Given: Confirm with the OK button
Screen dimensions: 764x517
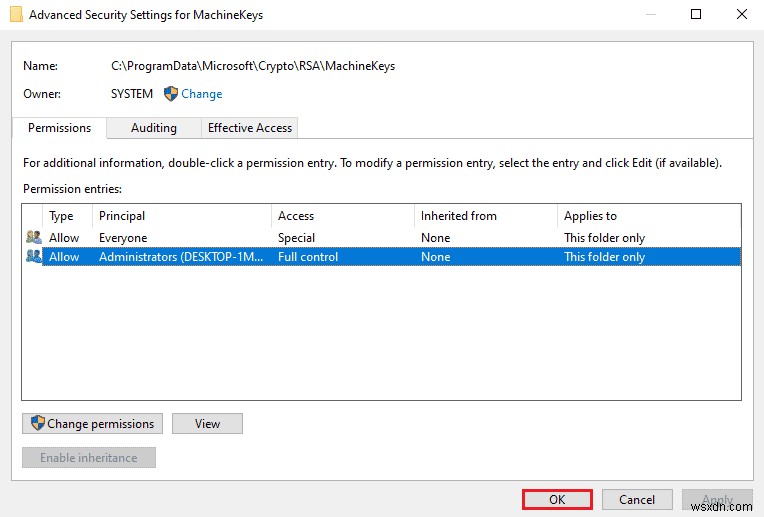Looking at the screenshot, I should pyautogui.click(x=557, y=499).
